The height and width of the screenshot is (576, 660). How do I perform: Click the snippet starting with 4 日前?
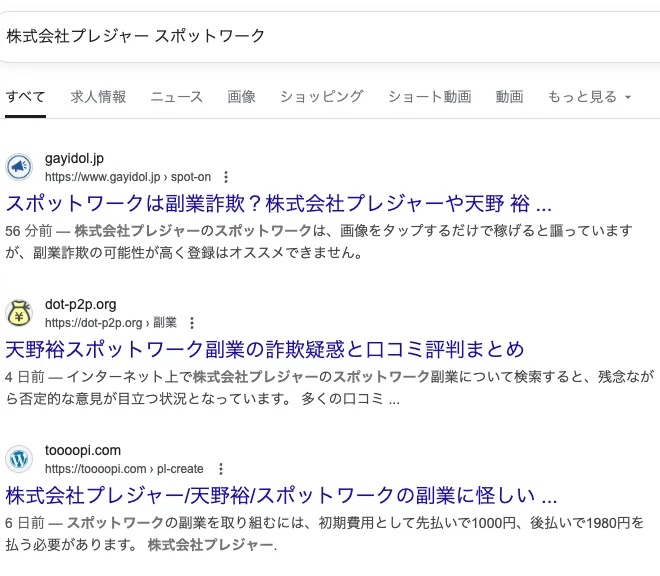coord(330,388)
